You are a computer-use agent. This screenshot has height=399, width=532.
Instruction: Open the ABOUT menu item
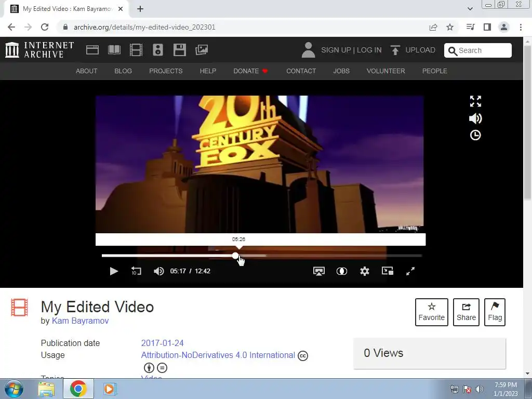click(87, 71)
